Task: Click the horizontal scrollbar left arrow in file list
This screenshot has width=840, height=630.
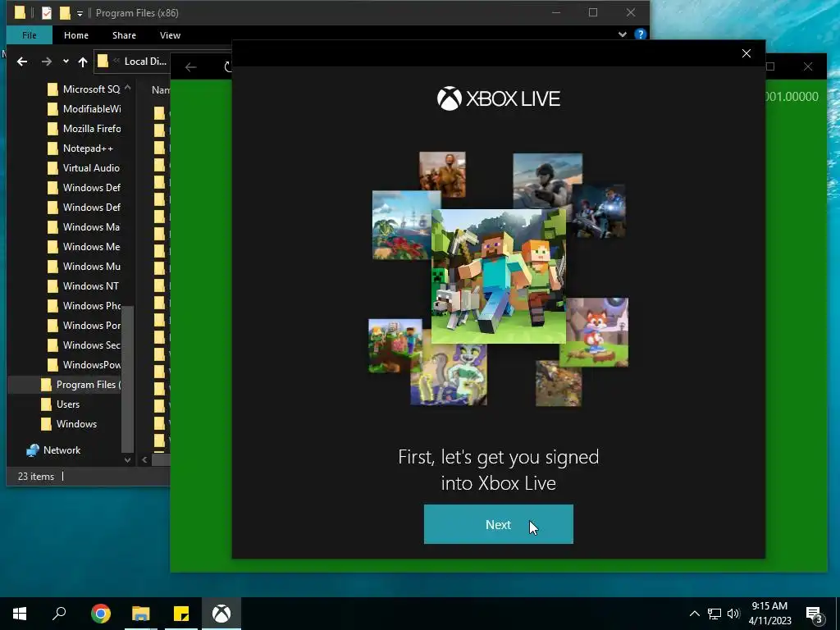Action: coord(144,459)
